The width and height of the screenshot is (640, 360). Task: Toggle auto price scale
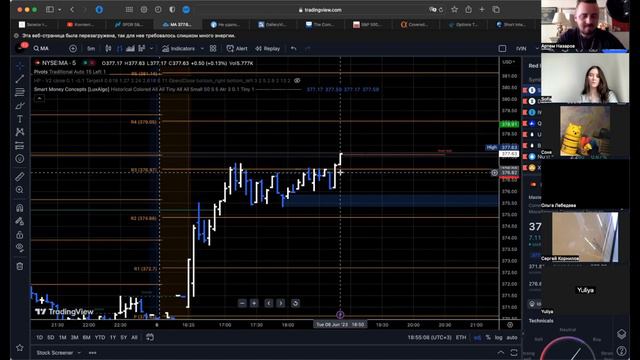tap(512, 338)
